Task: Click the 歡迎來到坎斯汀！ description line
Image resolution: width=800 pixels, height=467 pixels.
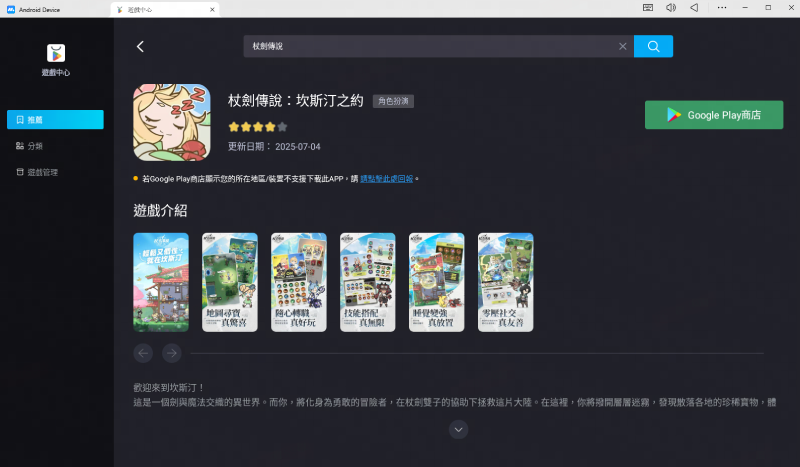Action: pyautogui.click(x=168, y=388)
